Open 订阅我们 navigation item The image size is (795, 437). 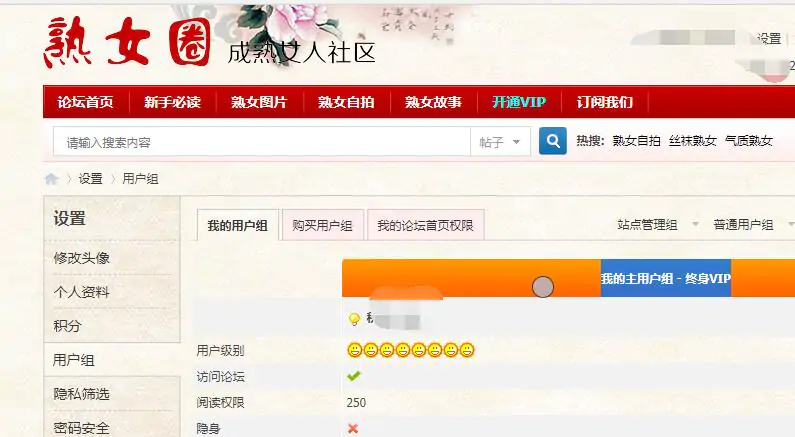coord(605,102)
